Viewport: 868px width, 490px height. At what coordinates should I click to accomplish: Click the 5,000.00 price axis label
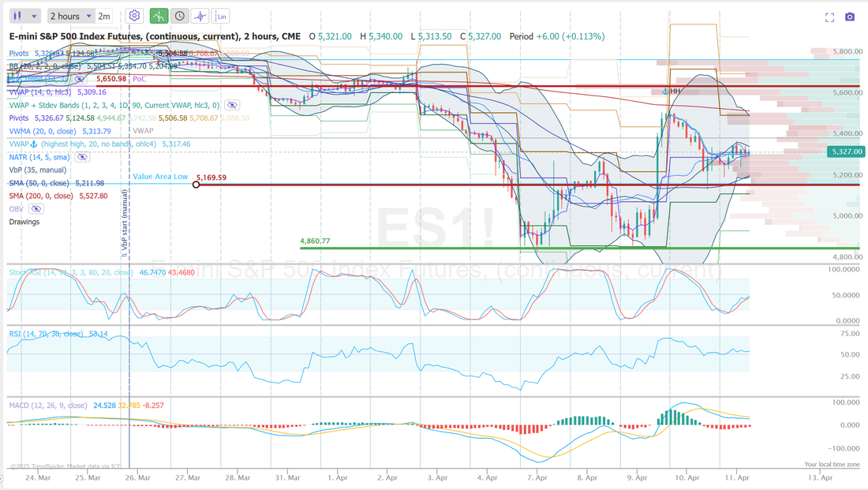(x=847, y=216)
